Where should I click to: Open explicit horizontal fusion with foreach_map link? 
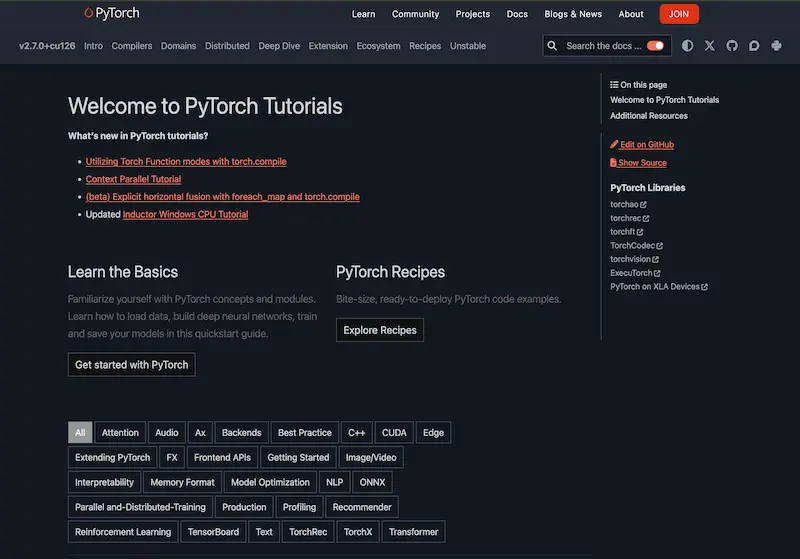[x=223, y=197]
